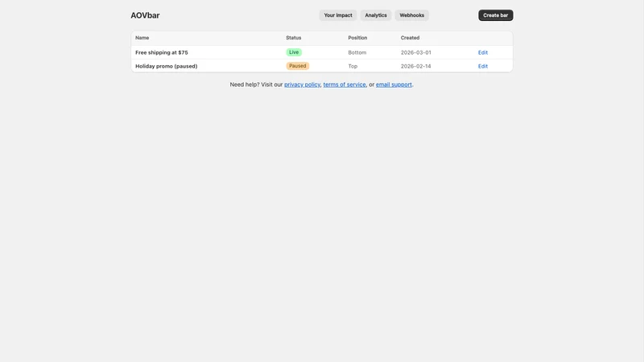The width and height of the screenshot is (644, 362).
Task: Click the 2026-02-14 created date
Action: [415, 66]
